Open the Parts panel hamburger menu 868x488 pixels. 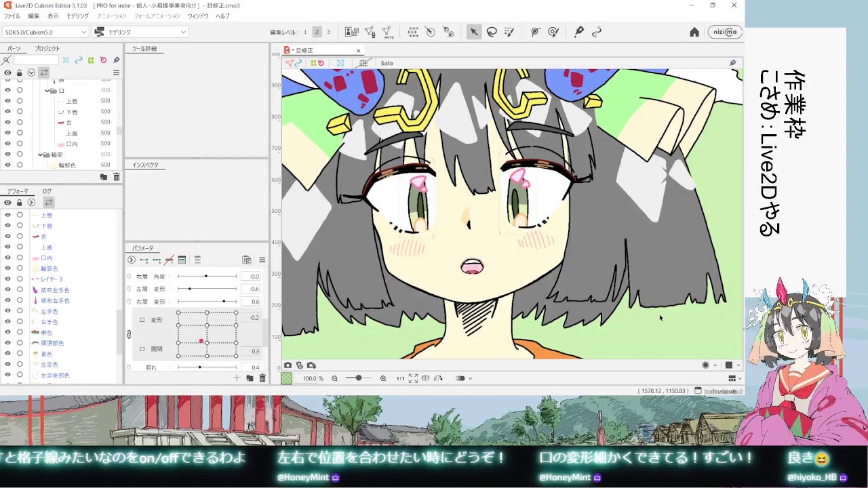click(x=117, y=73)
